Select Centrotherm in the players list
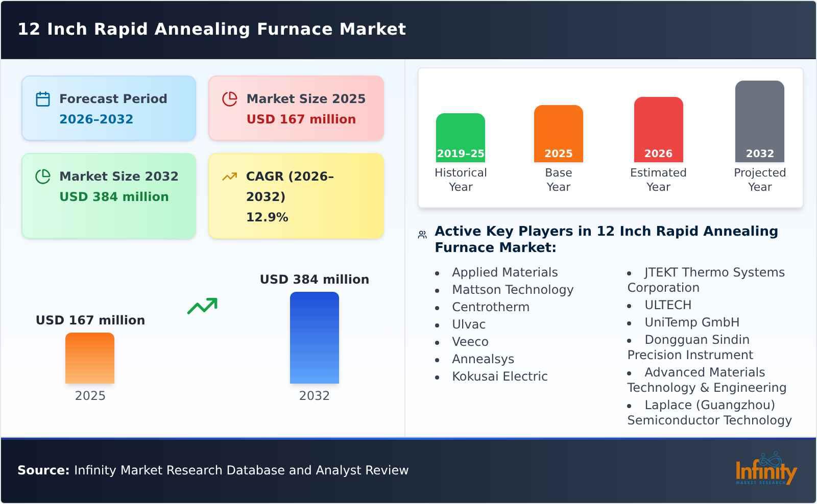Viewport: 817px width, 504px height. [491, 307]
